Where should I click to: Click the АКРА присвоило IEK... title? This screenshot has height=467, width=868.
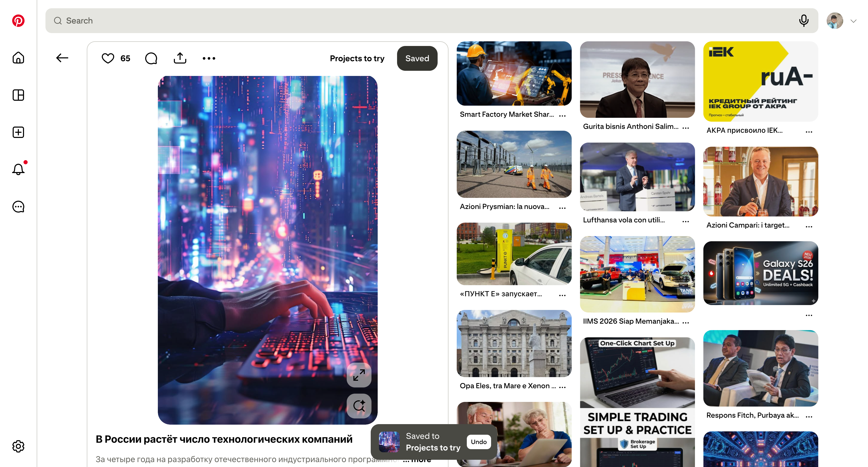pyautogui.click(x=744, y=130)
